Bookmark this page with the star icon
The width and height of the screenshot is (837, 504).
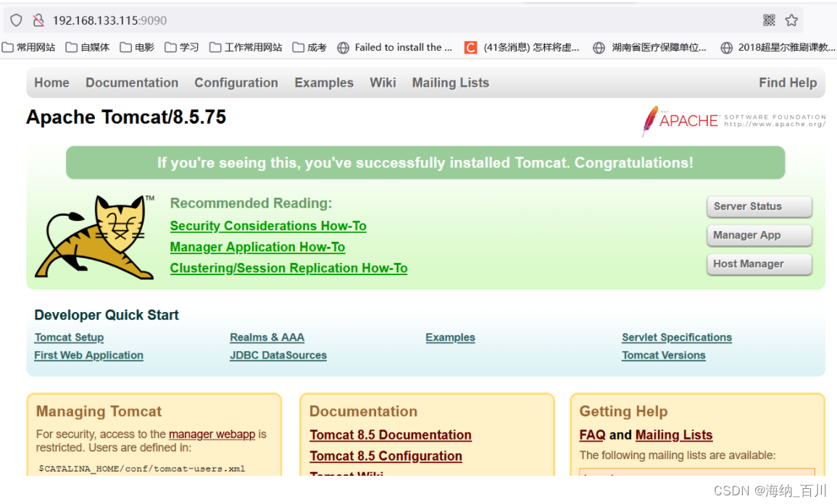tap(791, 20)
